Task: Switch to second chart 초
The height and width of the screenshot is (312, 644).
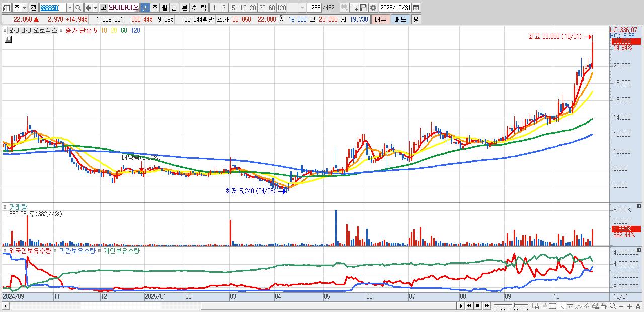Action: [x=194, y=8]
